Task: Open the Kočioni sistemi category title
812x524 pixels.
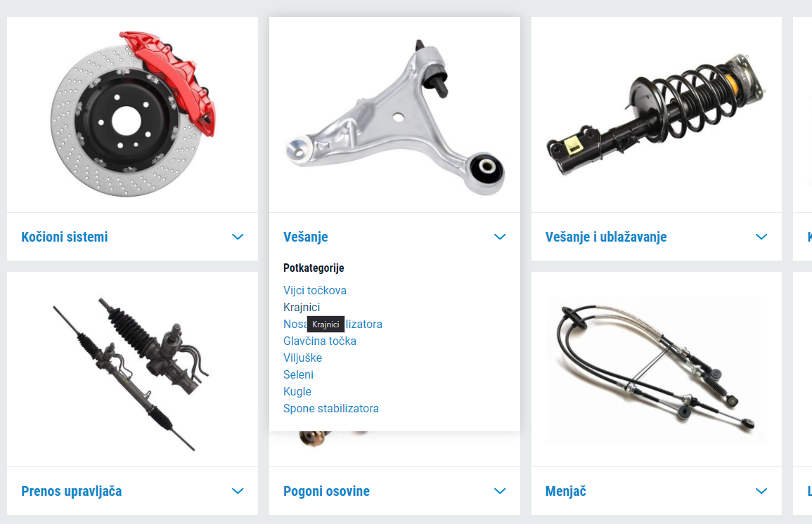Action: (x=65, y=237)
